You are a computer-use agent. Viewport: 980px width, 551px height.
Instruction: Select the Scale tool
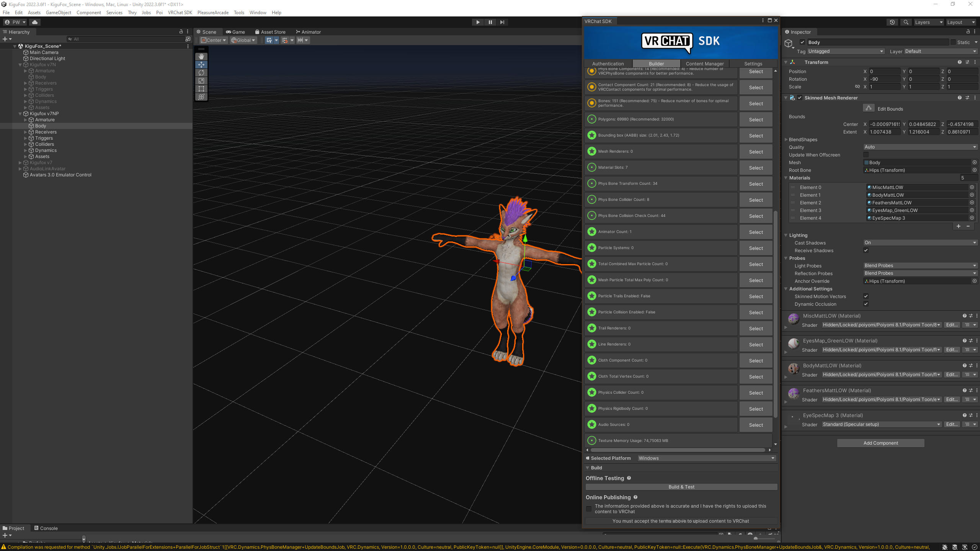(x=202, y=81)
